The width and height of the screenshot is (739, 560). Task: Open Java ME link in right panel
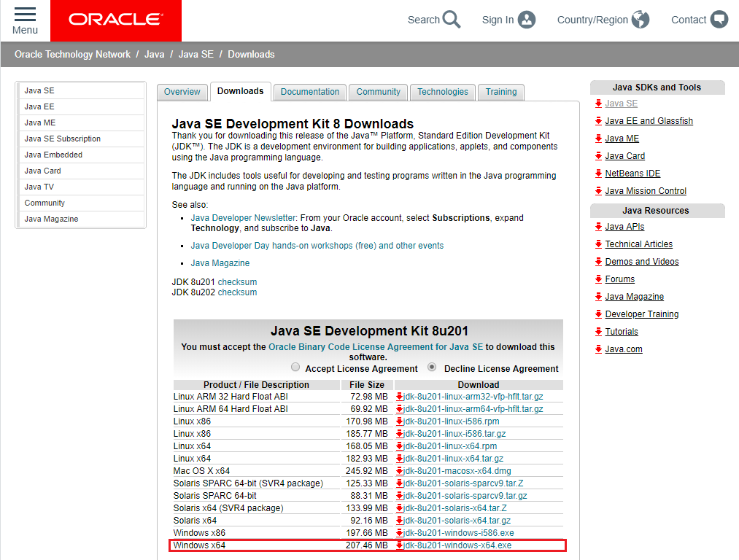pos(622,139)
